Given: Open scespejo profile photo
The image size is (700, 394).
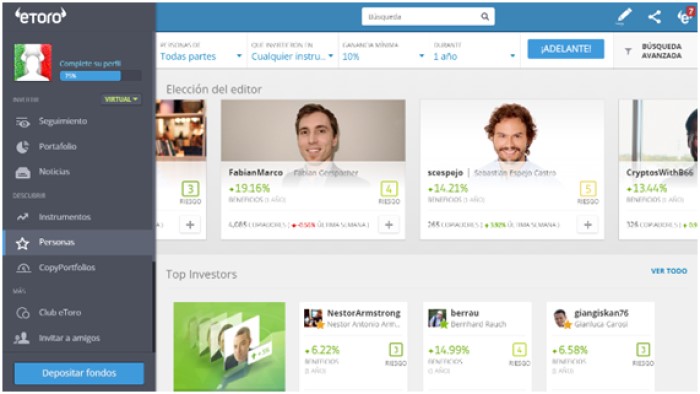Looking at the screenshot, I should pyautogui.click(x=512, y=130).
